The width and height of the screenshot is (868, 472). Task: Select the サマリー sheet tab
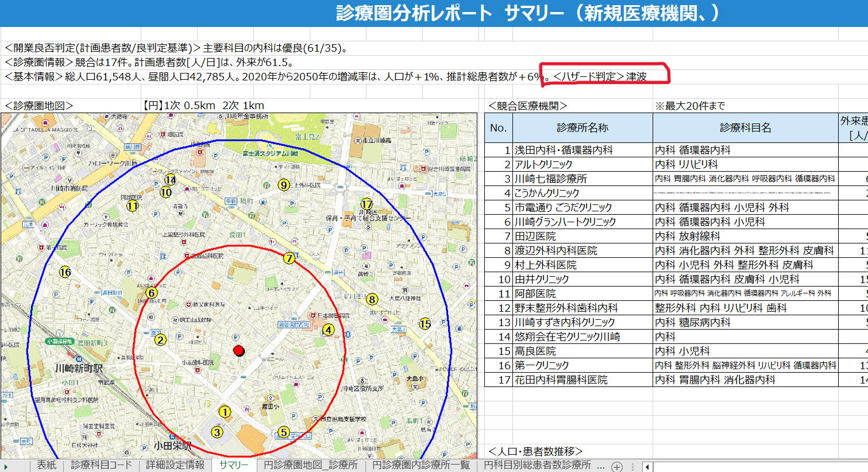[x=234, y=465]
